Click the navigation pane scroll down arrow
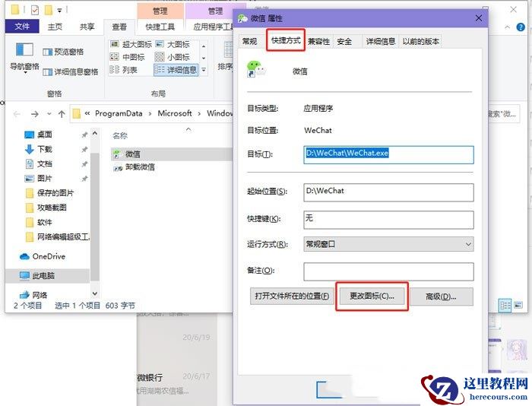This screenshot has height=406, width=532. (95, 293)
